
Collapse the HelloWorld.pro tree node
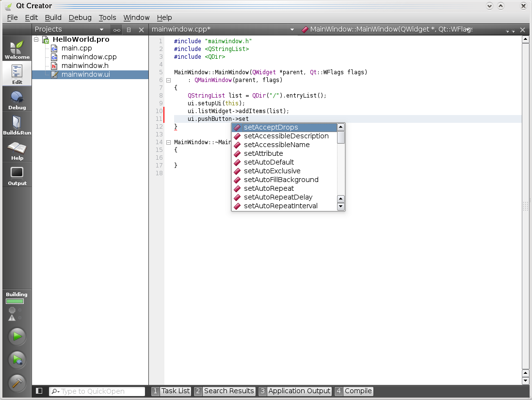pyautogui.click(x=36, y=39)
